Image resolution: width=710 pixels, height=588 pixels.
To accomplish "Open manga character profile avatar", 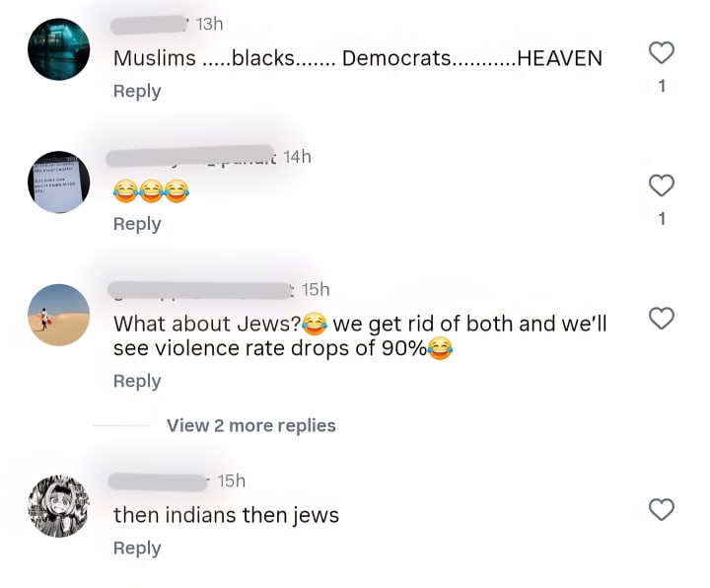I will coord(59,506).
